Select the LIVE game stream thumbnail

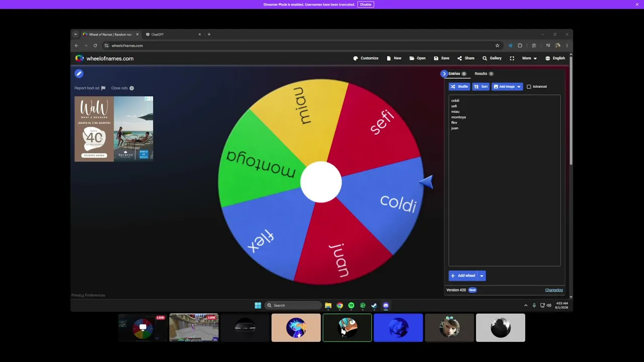click(x=194, y=328)
